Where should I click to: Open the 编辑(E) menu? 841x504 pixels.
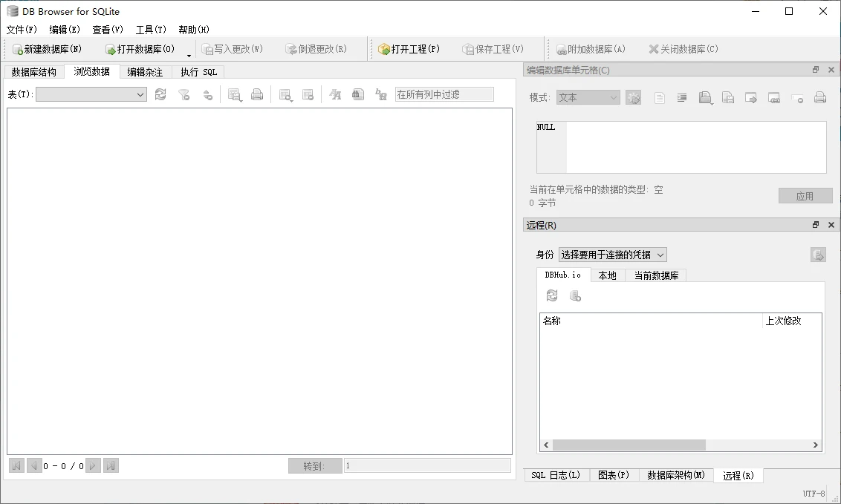click(65, 30)
